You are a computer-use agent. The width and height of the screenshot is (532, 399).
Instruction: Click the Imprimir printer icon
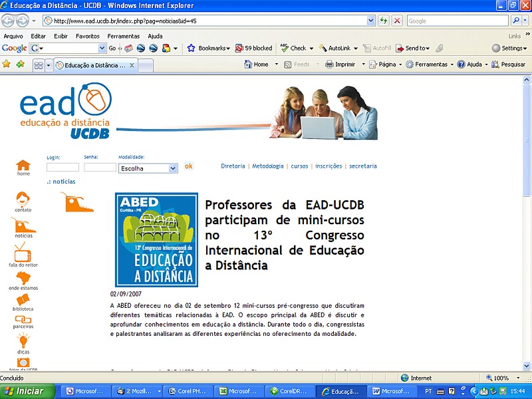point(329,65)
